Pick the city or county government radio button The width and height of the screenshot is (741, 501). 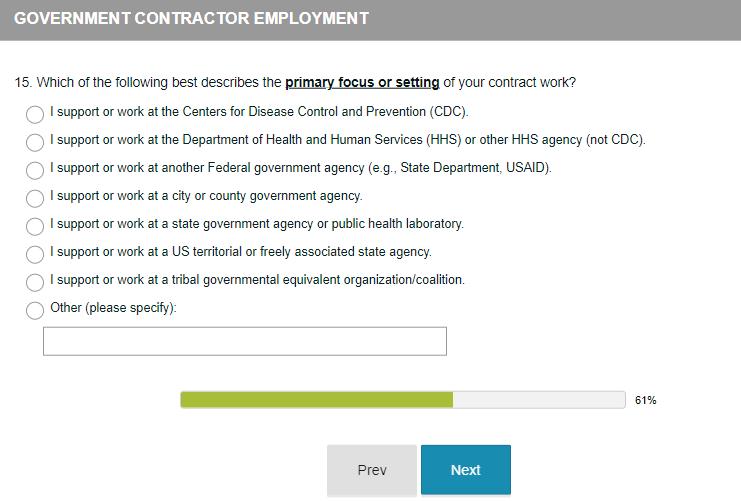click(35, 199)
